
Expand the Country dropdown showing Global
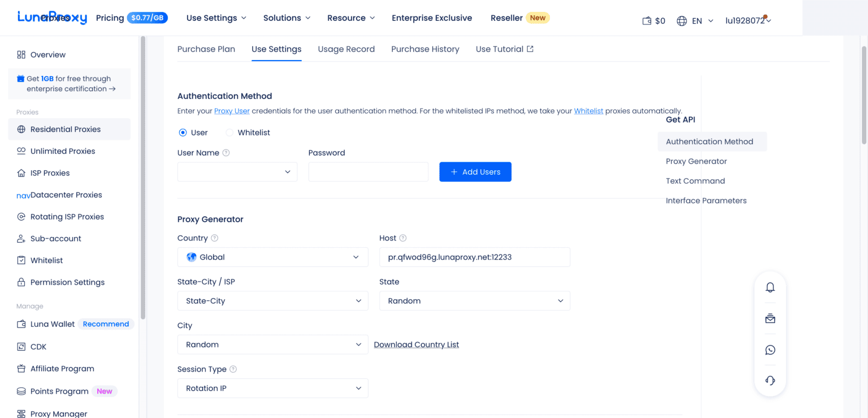[272, 257]
